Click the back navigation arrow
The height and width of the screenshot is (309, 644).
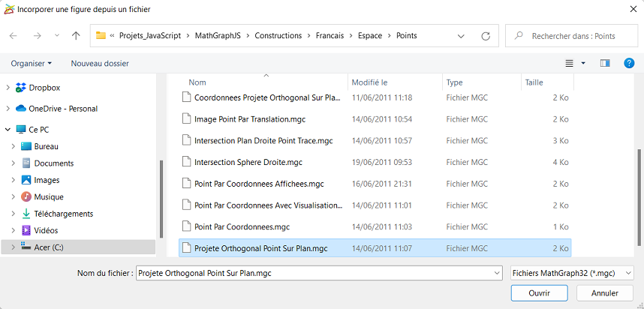pos(14,36)
